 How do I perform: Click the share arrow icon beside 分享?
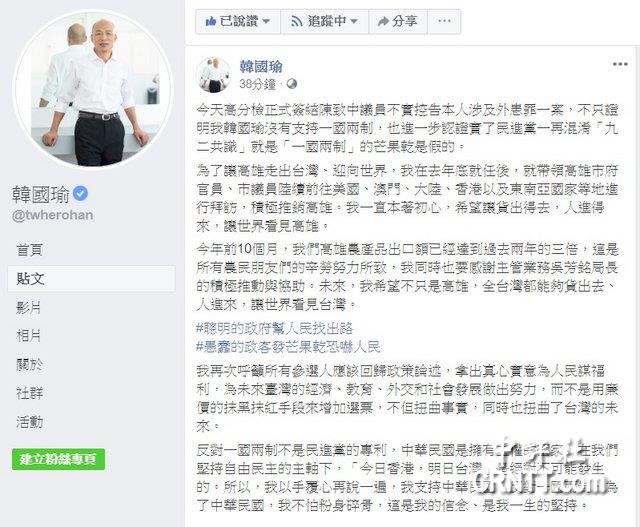point(383,21)
